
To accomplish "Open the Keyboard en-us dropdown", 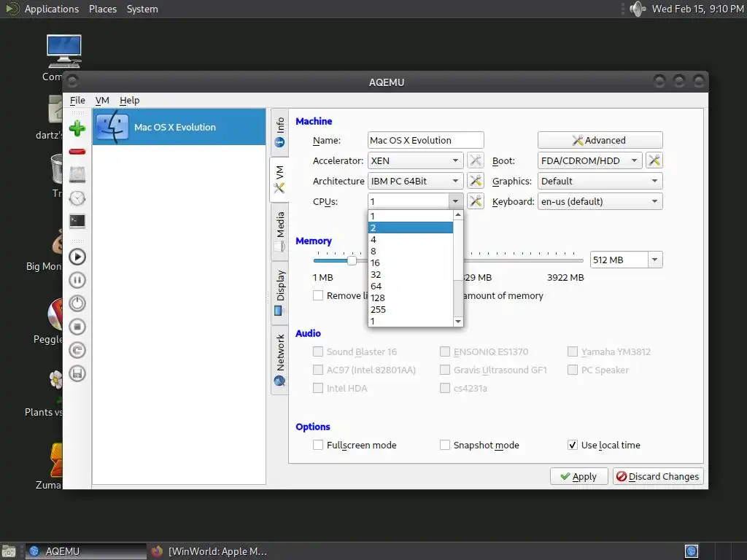I will point(600,201).
